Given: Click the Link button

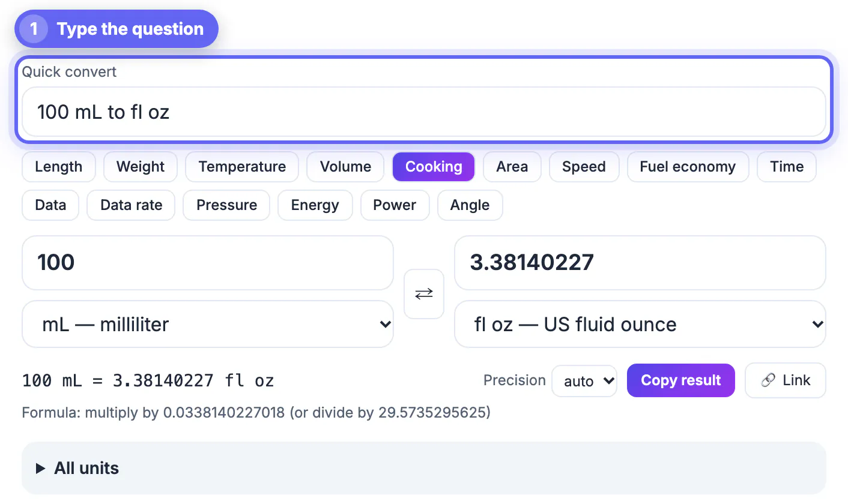Looking at the screenshot, I should (786, 380).
